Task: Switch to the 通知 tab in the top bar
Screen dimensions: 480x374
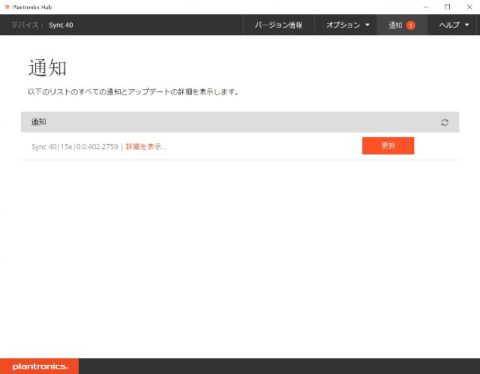Action: [402, 25]
